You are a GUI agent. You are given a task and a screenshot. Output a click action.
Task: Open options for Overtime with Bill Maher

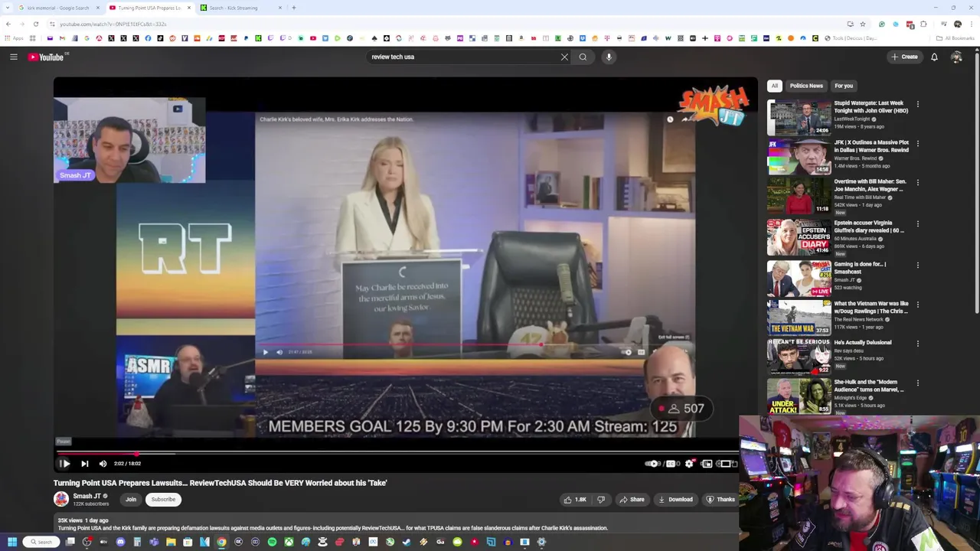(x=917, y=183)
